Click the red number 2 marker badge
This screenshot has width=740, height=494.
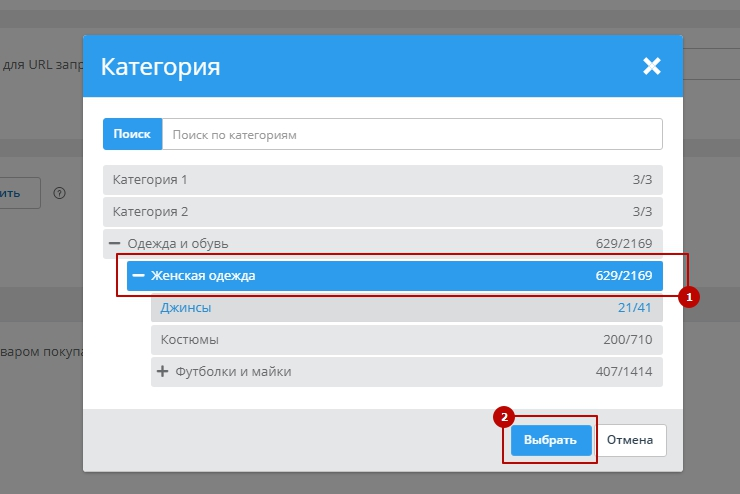(x=505, y=415)
